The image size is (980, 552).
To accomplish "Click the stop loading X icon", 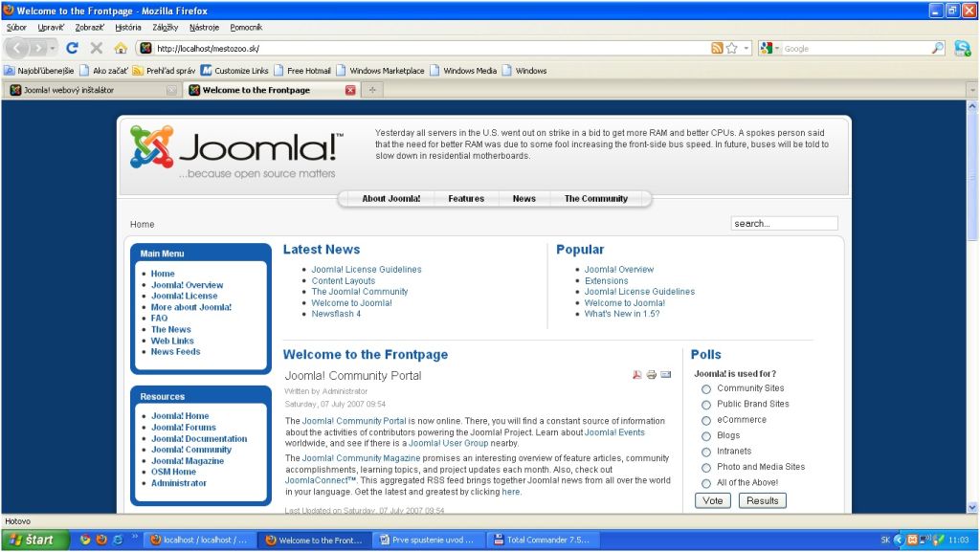I will pyautogui.click(x=97, y=48).
